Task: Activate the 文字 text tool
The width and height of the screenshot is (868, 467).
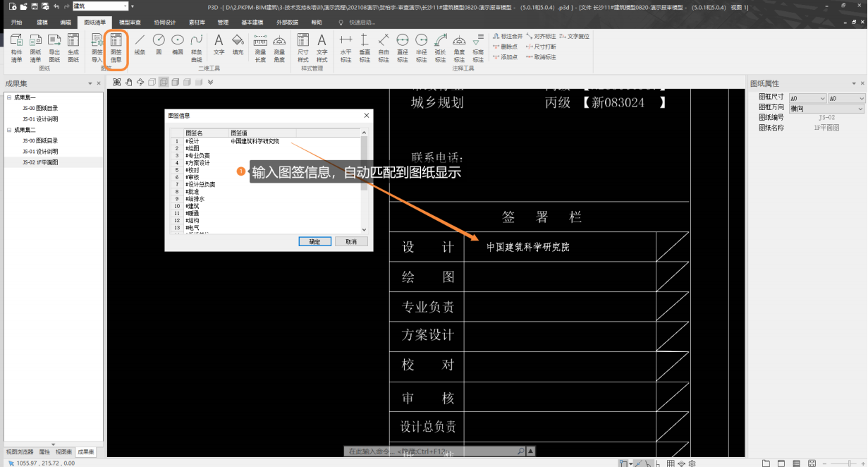Action: (219, 44)
